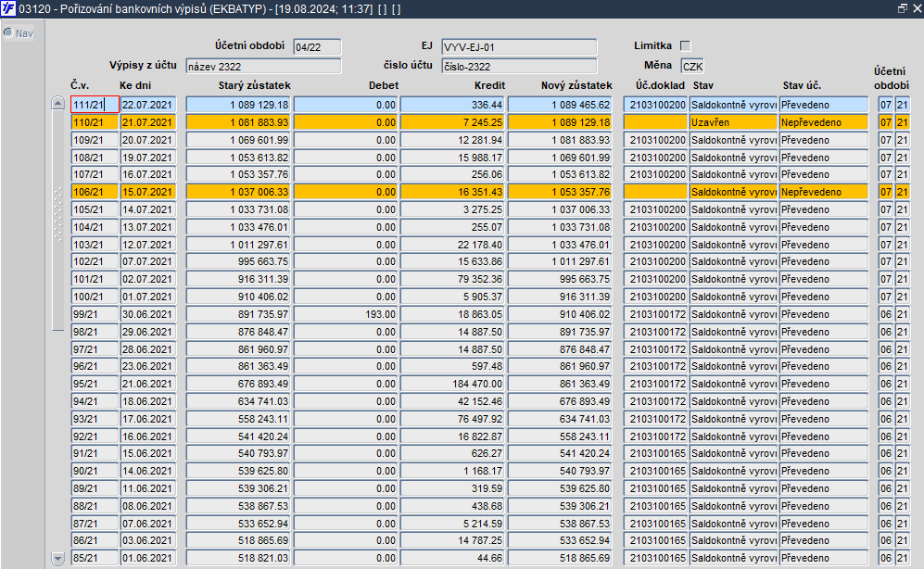Click the date cell 22.07.2021

point(148,105)
